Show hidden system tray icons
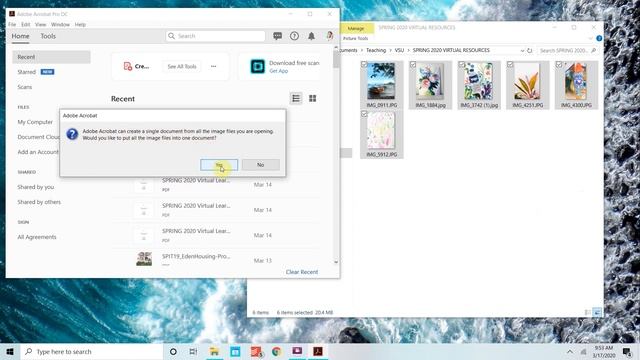 (x=569, y=352)
